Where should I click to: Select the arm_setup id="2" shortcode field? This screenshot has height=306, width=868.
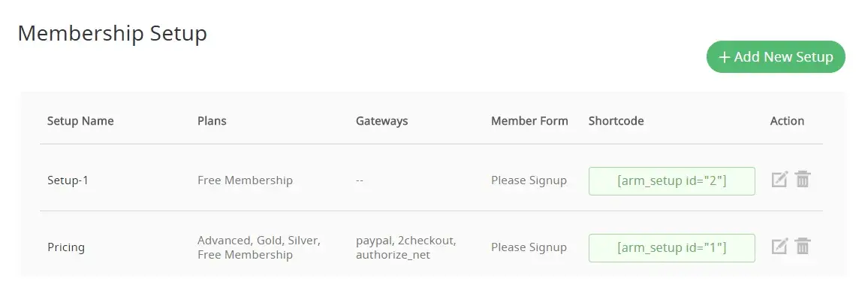click(671, 181)
